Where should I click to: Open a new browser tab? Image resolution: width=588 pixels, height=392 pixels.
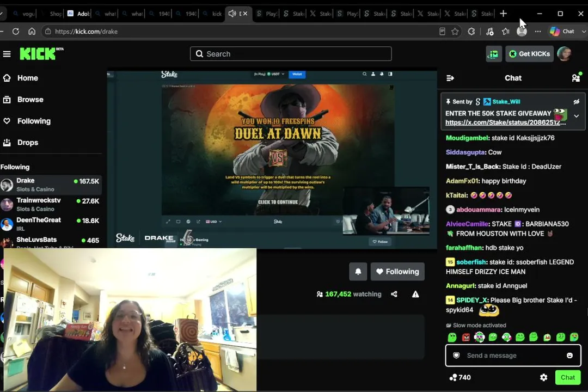503,14
